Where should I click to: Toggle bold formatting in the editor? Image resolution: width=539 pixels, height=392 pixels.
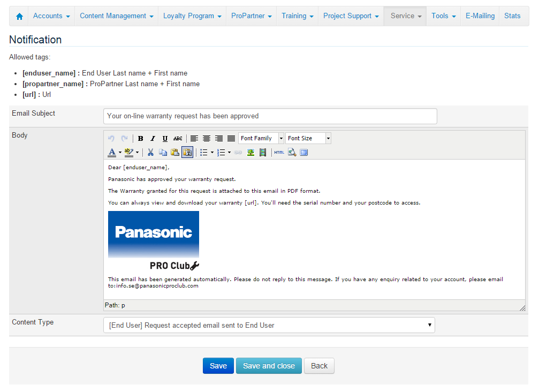(x=140, y=138)
